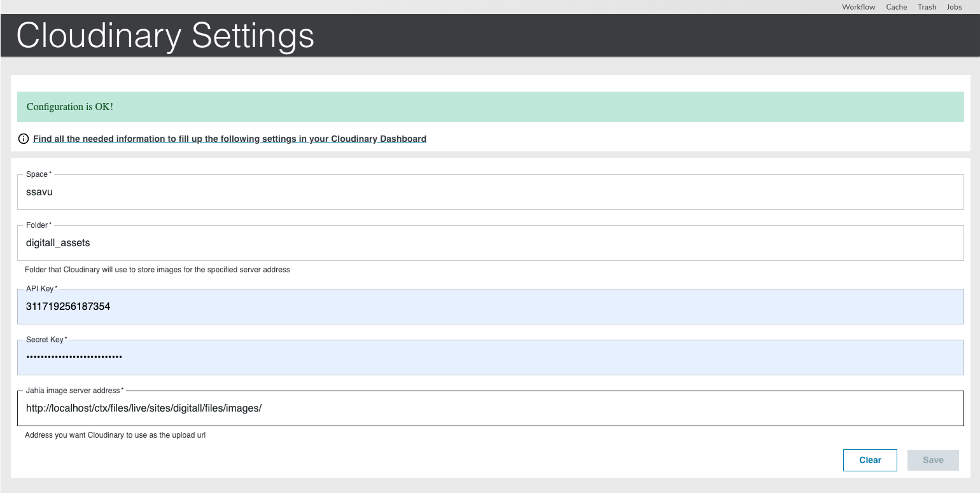Viewport: 980px width, 493px height.
Task: Click the 'API Key' field label
Action: click(41, 289)
